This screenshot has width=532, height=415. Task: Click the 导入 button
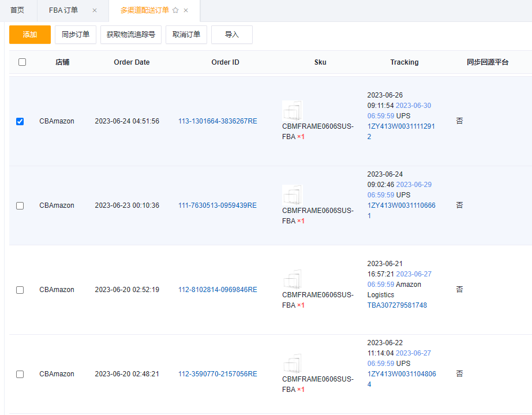(x=232, y=35)
